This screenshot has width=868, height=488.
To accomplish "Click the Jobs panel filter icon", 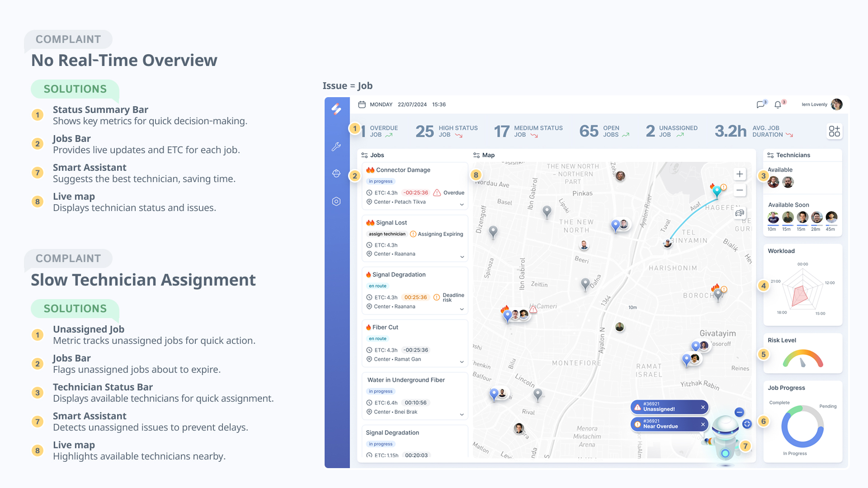I will [x=364, y=155].
